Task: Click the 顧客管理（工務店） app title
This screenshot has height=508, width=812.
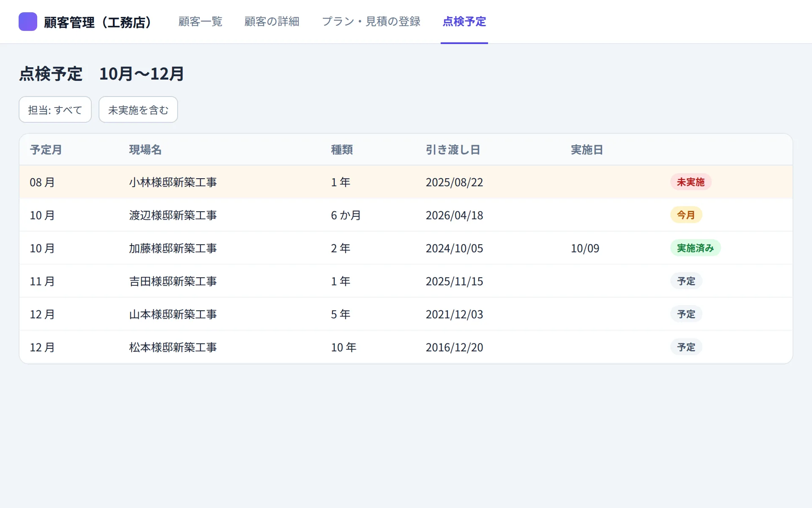Action: (98, 22)
